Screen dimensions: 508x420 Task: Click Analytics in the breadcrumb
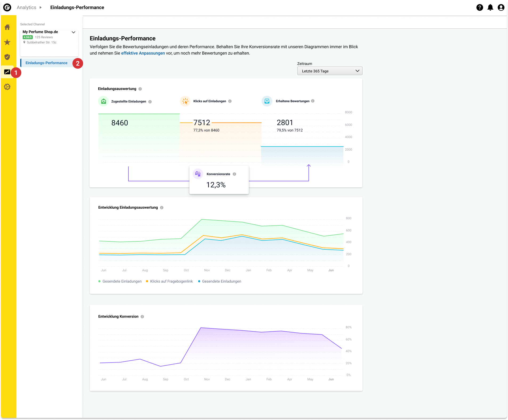tap(26, 7)
